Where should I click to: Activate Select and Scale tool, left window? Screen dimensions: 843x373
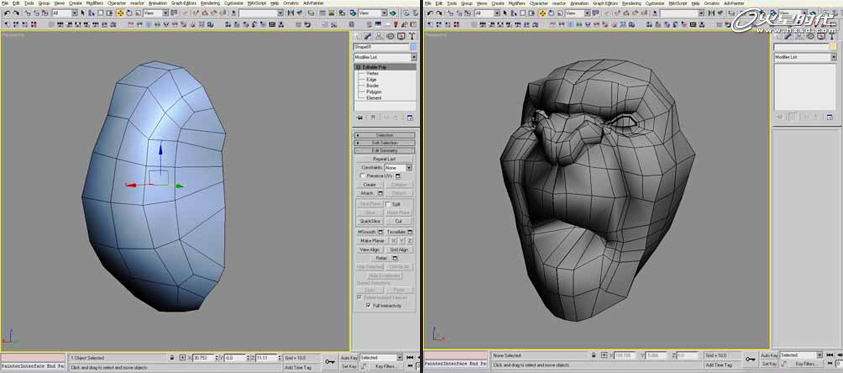[x=138, y=12]
